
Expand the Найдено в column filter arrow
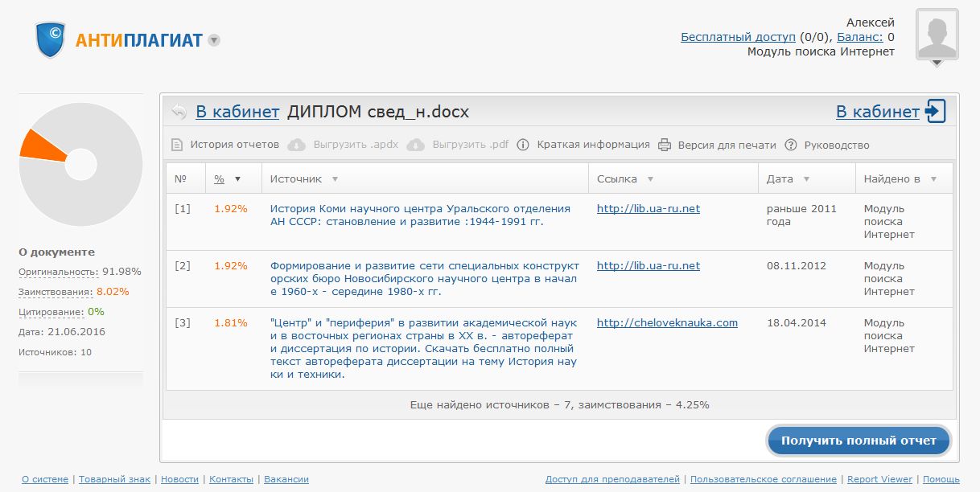tap(933, 179)
